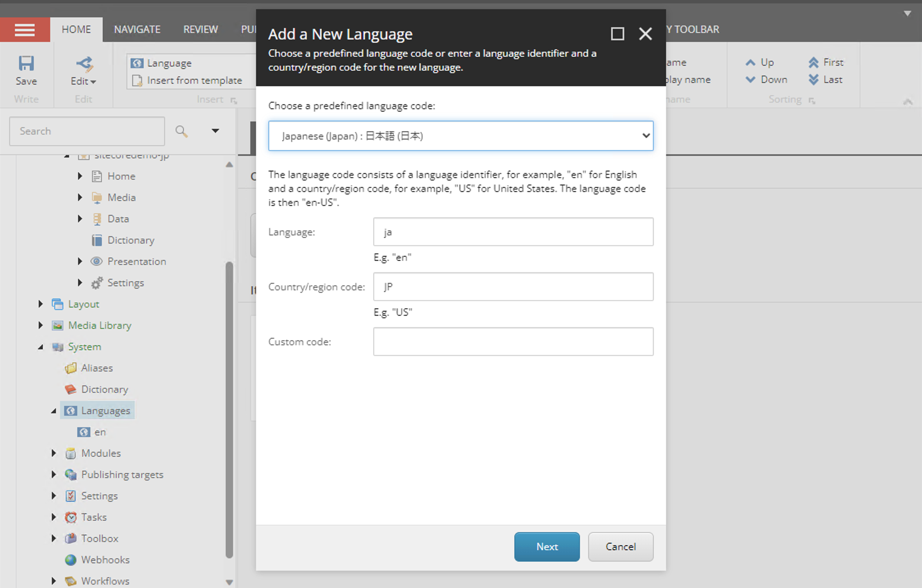Select the Aliases icon in tree
922x588 pixels.
[x=71, y=368]
